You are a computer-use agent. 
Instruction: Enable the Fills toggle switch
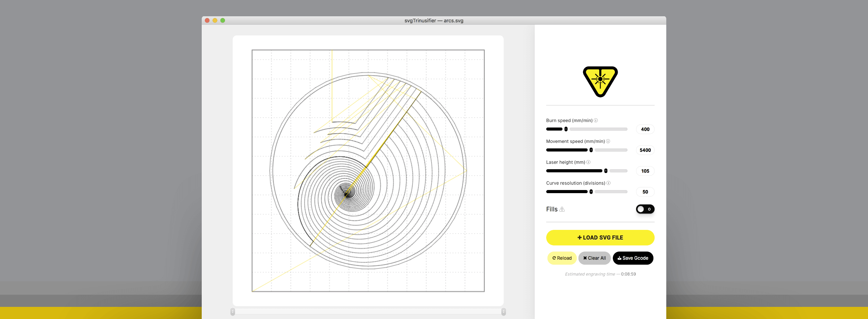tap(645, 209)
